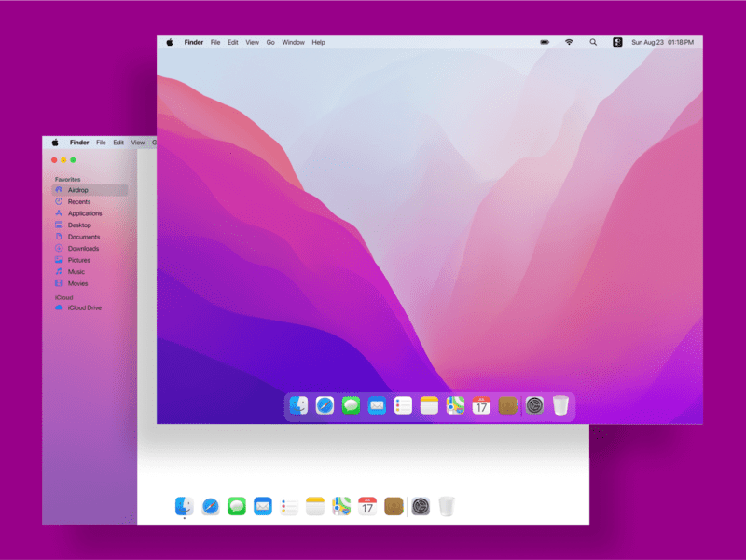Open the Control Center style icon in menu bar

[617, 42]
